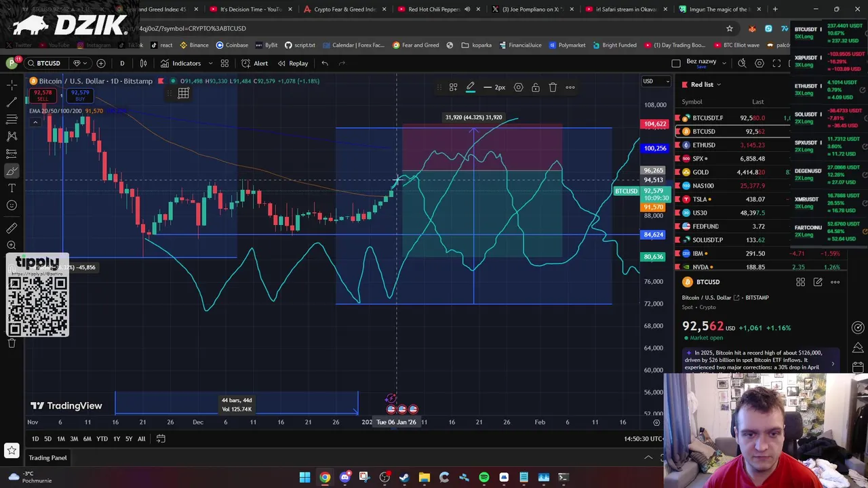Screen dimensions: 868x488
Task: Collapse the indicator legend chevron
Action: pyautogui.click(x=35, y=122)
